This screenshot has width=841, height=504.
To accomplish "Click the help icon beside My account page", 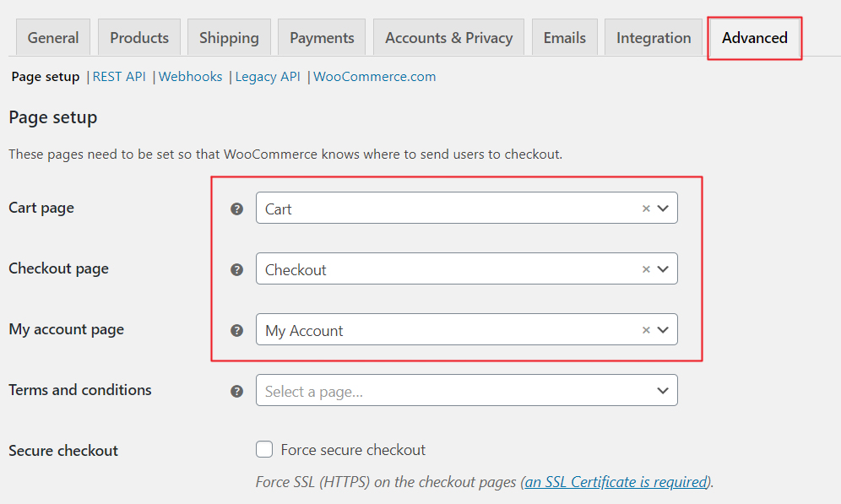I will 237,330.
